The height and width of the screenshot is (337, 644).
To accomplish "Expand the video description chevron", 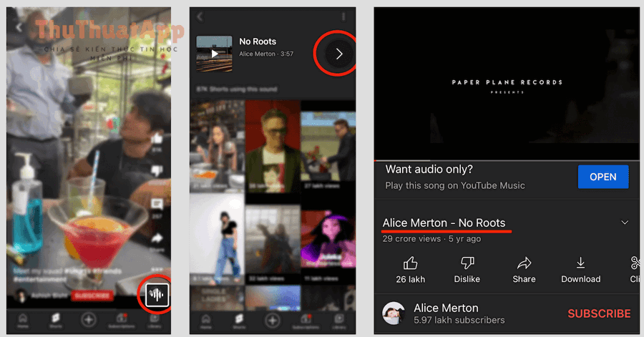I will click(625, 223).
